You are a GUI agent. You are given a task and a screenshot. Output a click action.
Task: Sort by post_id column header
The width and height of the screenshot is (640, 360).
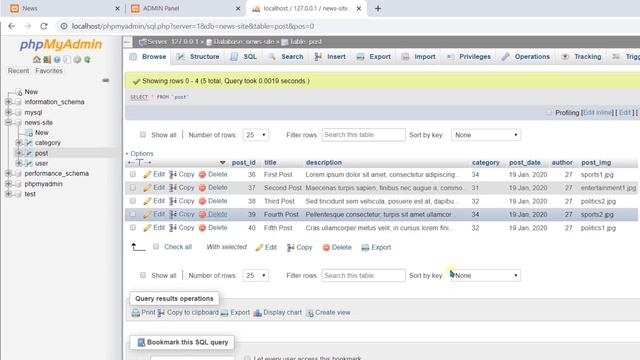click(x=244, y=162)
